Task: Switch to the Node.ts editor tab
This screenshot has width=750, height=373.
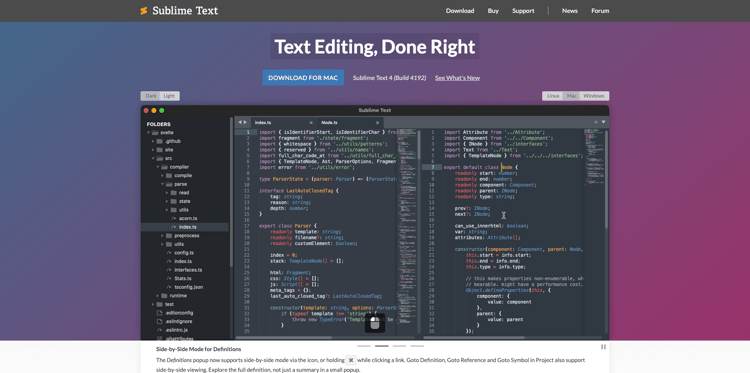Action: (x=349, y=122)
